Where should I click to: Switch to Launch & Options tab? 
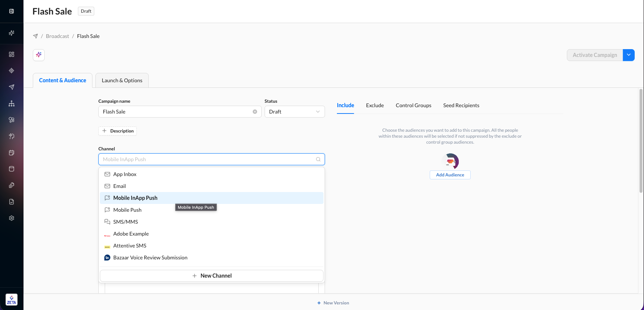tap(122, 80)
